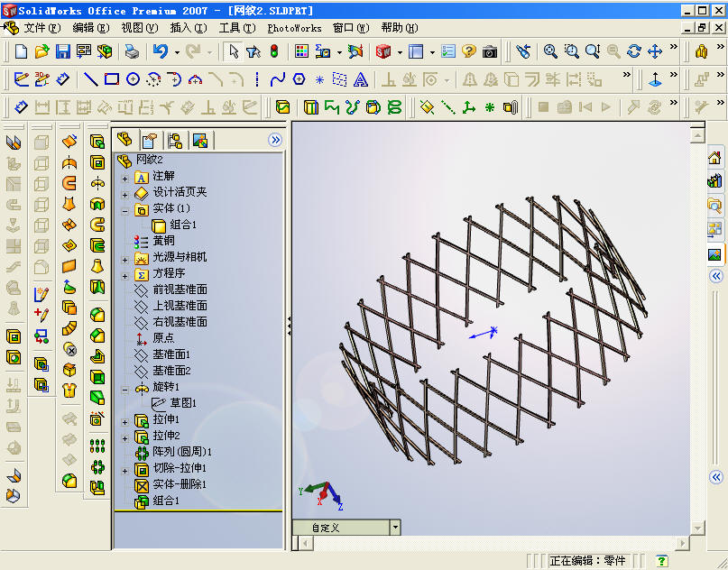
Task: Open the Home task pane icon
Action: coord(714,158)
